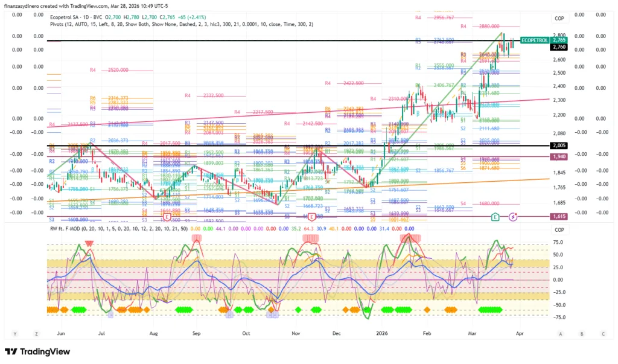Click the Y marker on the time axis

pos(15,333)
